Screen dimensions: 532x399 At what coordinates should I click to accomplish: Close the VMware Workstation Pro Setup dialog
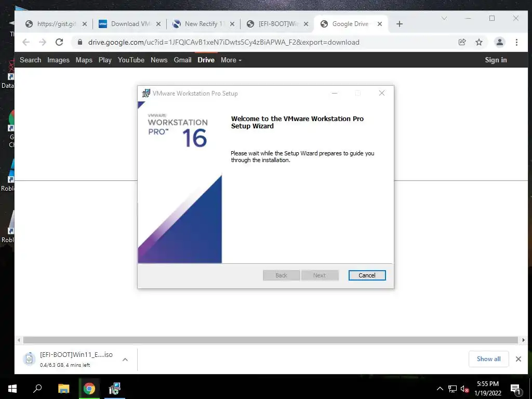[382, 93]
